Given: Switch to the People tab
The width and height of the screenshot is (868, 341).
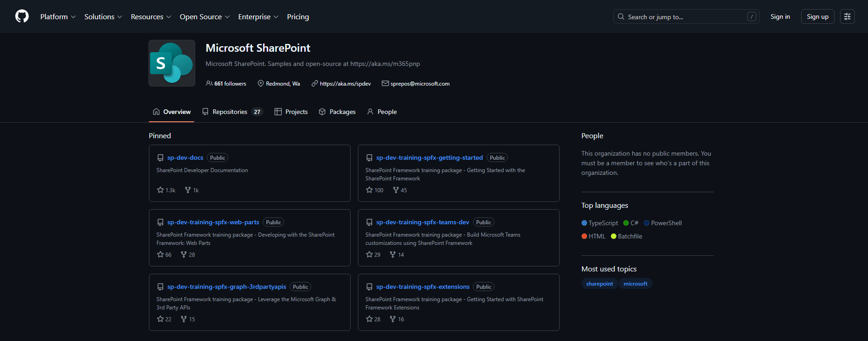Looking at the screenshot, I should pyautogui.click(x=382, y=112).
